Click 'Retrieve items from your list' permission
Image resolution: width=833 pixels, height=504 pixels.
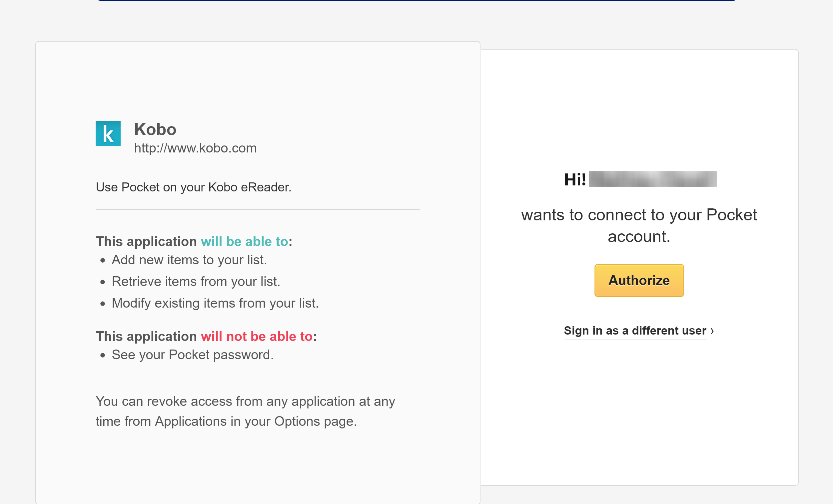coord(196,282)
